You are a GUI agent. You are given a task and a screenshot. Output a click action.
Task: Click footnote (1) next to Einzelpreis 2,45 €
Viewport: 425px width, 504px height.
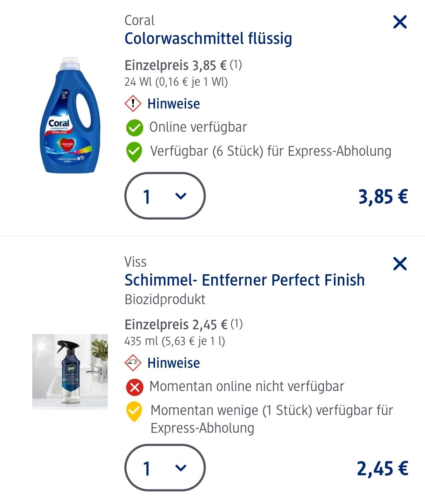[x=237, y=324]
